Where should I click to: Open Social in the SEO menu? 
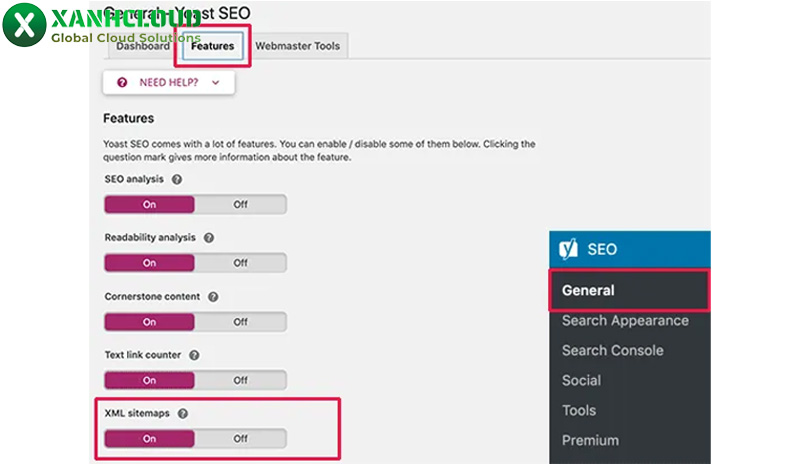tap(581, 380)
